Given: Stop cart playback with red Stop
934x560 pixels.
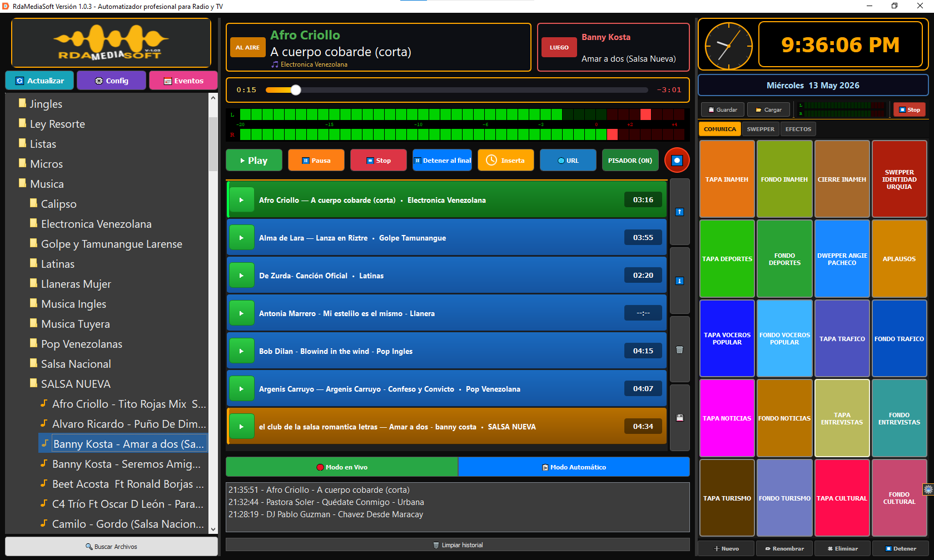Looking at the screenshot, I should (x=910, y=109).
